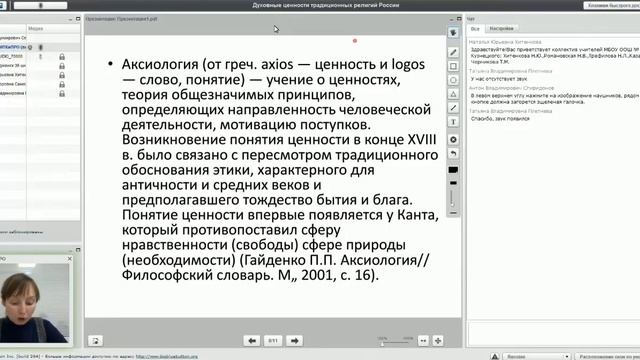Image resolution: width=640 pixels, height=360 pixels.
Task: Switch to the Все chat tab
Action: pos(475,29)
